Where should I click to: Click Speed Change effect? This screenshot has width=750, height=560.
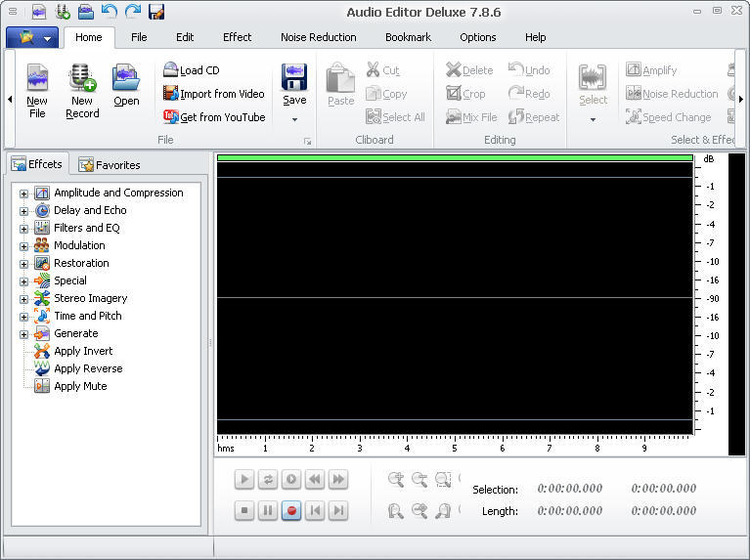669,117
